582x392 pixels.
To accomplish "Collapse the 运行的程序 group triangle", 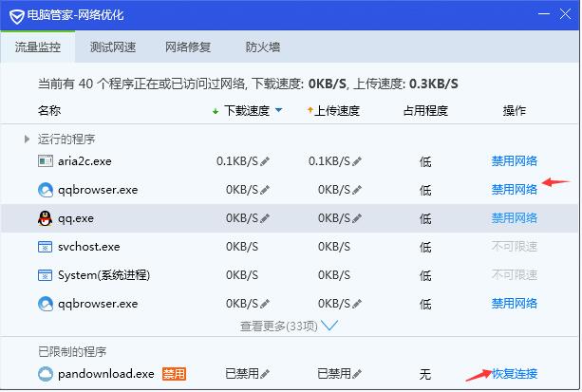I will coord(27,140).
